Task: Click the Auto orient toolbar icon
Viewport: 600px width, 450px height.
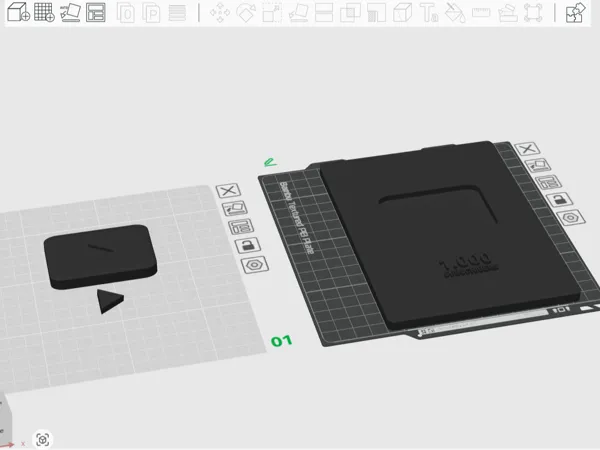Action: pos(70,12)
